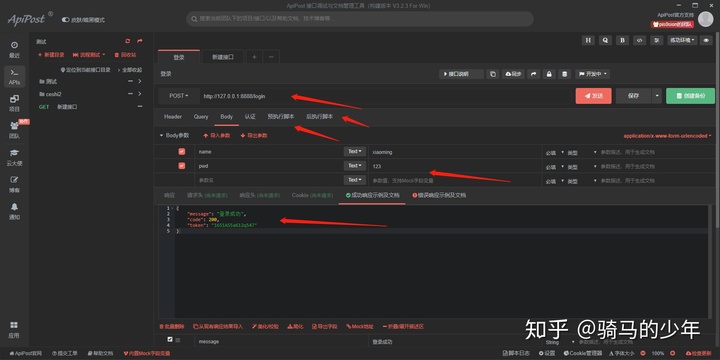Open the error response example tab
This screenshot has height=360, width=720.
pyautogui.click(x=439, y=195)
